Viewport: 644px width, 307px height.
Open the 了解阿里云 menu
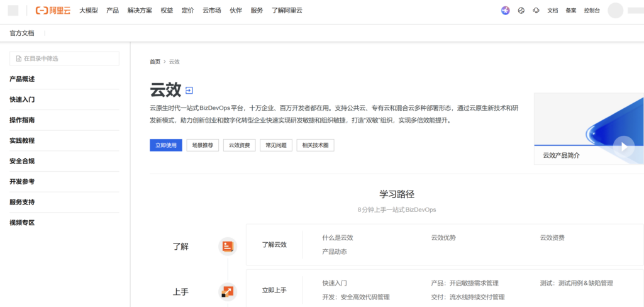coord(287,11)
